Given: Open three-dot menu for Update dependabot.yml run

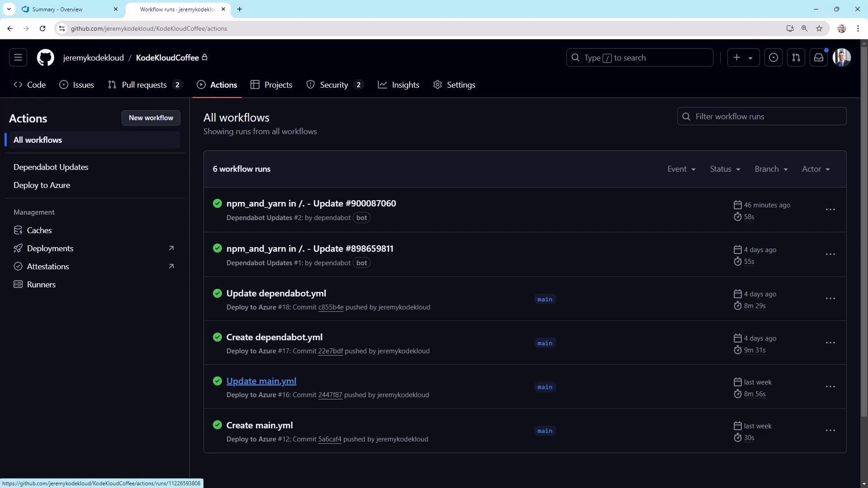Looking at the screenshot, I should [x=830, y=299].
